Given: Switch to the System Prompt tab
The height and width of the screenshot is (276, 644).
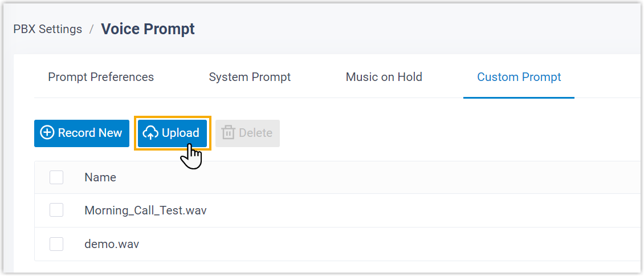Looking at the screenshot, I should (250, 77).
